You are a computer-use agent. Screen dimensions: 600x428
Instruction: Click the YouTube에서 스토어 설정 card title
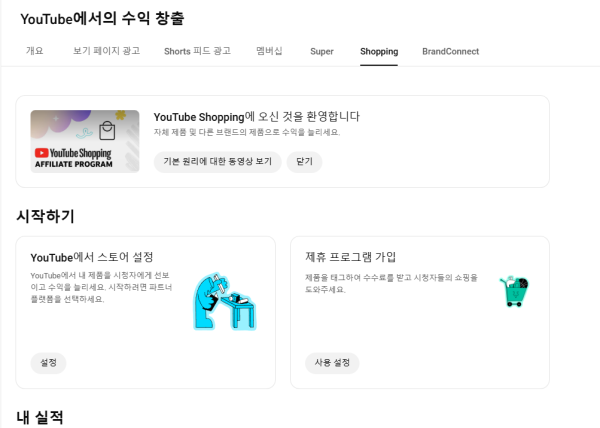(x=92, y=257)
